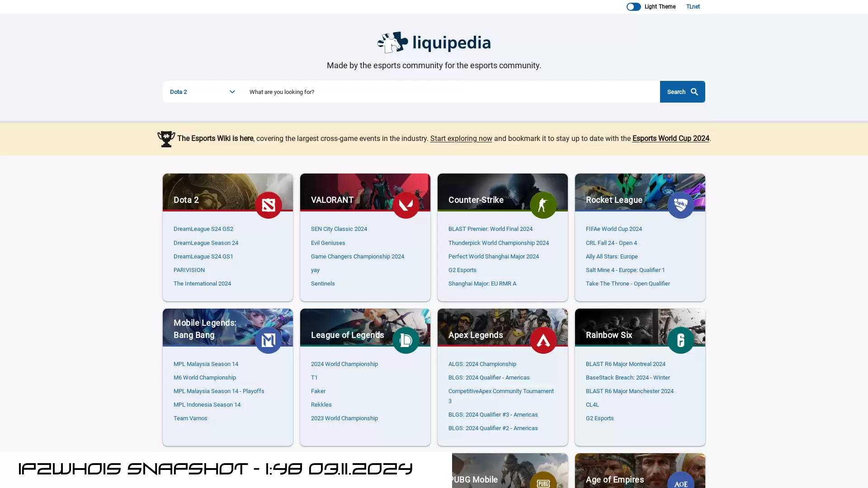The height and width of the screenshot is (488, 868).
Task: Click the VALORANT round logo icon
Action: pos(406,205)
